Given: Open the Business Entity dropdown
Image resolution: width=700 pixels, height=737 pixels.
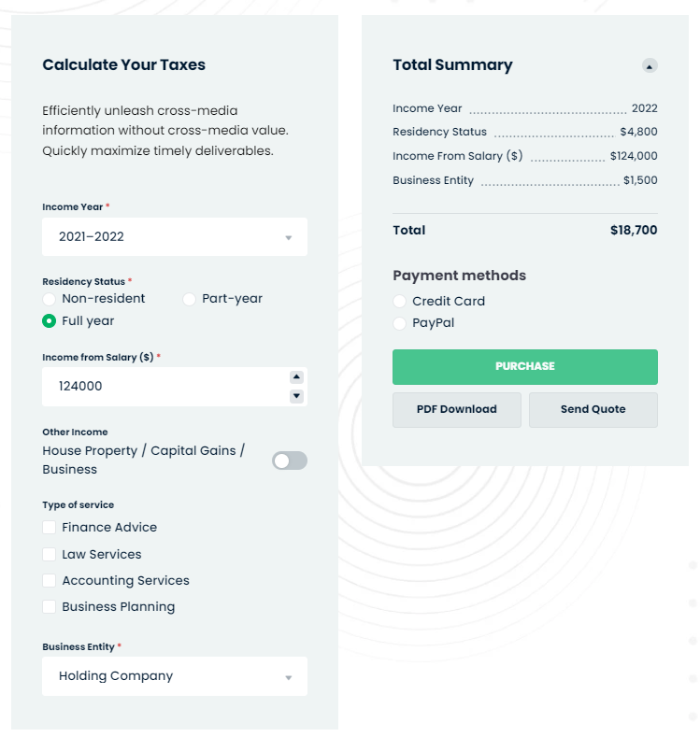Looking at the screenshot, I should tap(175, 676).
